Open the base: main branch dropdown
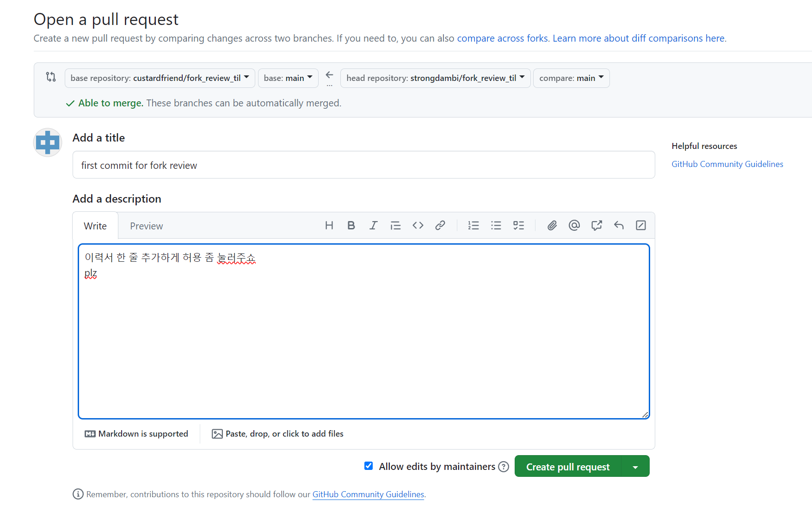 tap(288, 78)
